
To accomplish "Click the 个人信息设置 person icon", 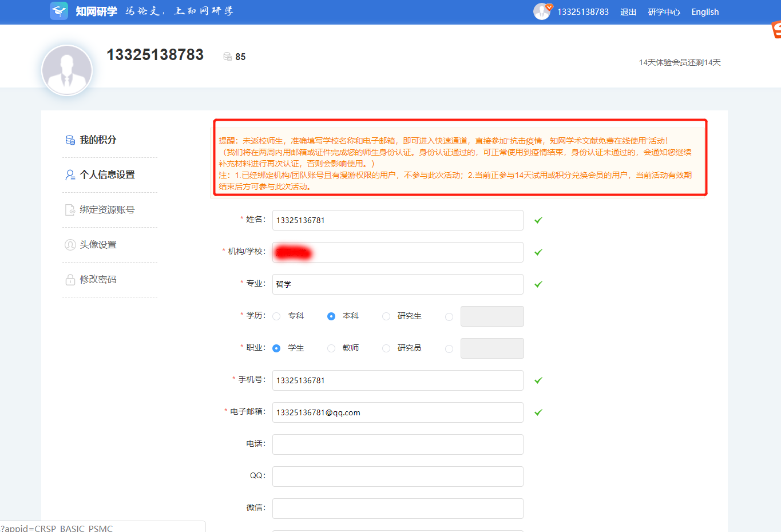I will (x=70, y=175).
